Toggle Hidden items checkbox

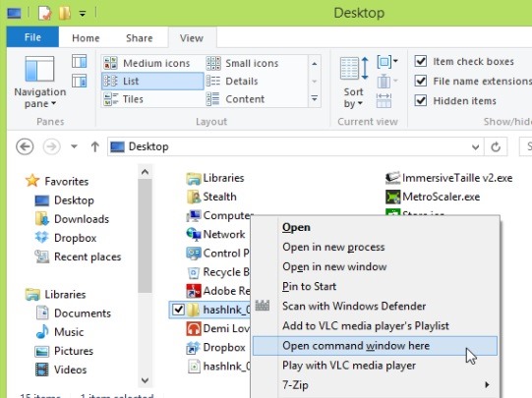(421, 100)
